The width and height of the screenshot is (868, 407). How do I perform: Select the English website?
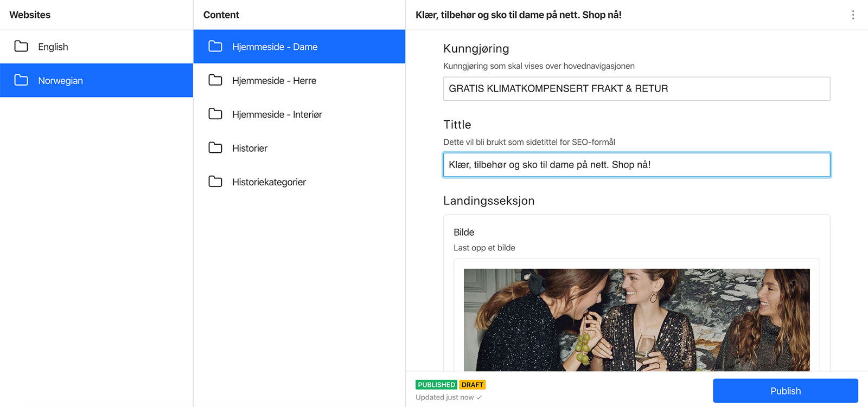pyautogui.click(x=97, y=47)
